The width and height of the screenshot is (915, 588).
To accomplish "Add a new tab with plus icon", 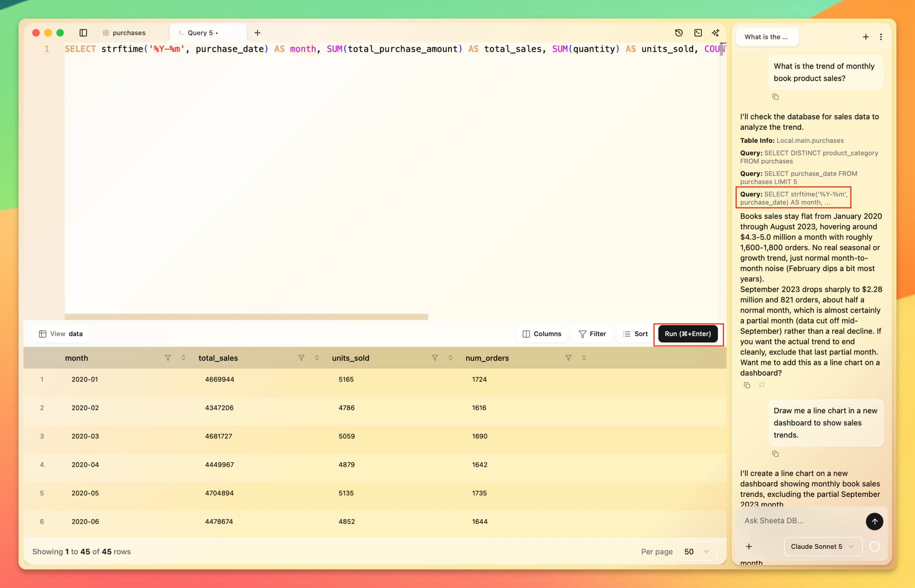I will pos(257,33).
